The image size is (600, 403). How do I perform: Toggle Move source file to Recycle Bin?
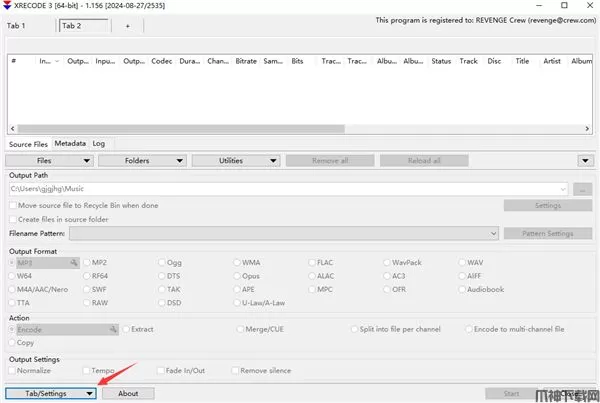tap(13, 205)
